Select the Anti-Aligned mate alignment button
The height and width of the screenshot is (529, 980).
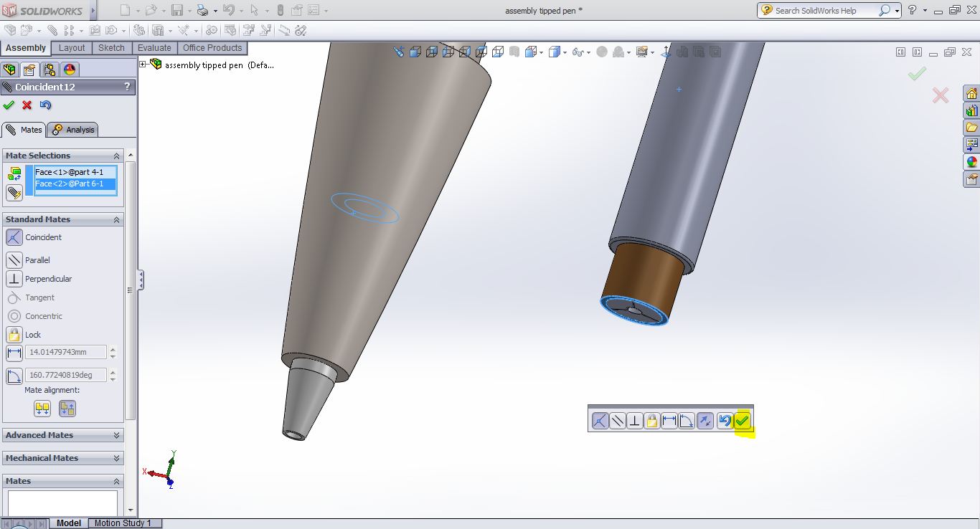coord(67,409)
